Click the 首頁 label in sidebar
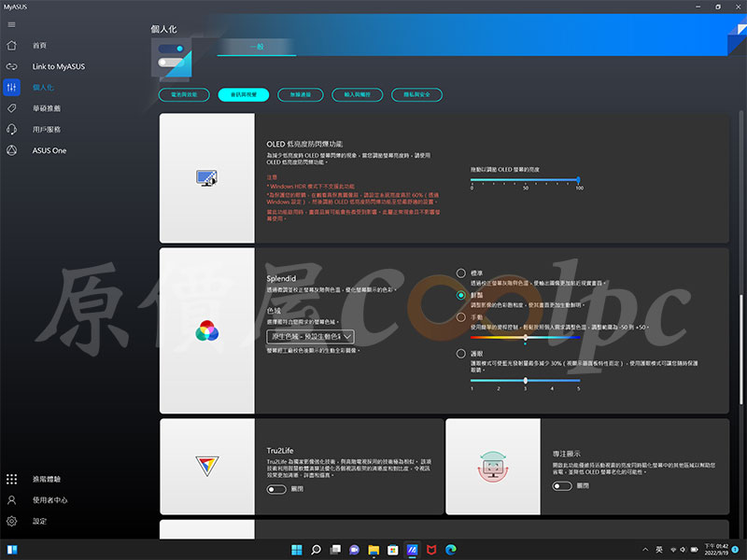Screen dimensions: 747x560 click(39, 45)
